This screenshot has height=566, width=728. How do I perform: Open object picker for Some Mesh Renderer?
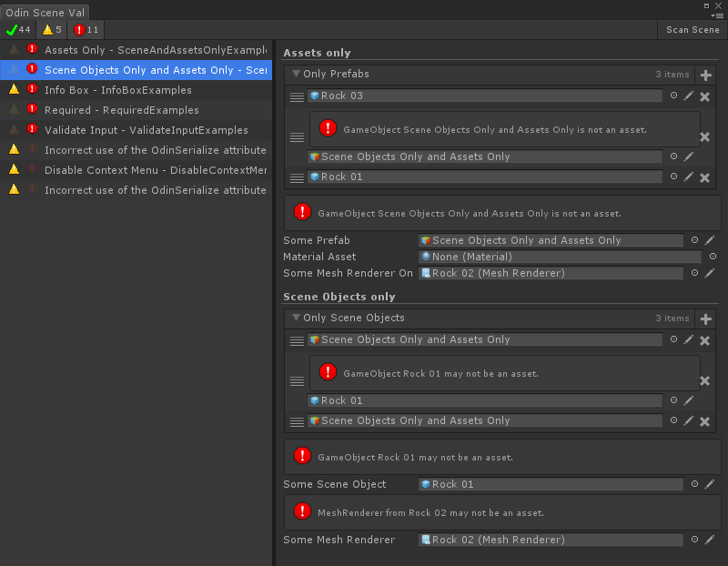pyautogui.click(x=694, y=539)
